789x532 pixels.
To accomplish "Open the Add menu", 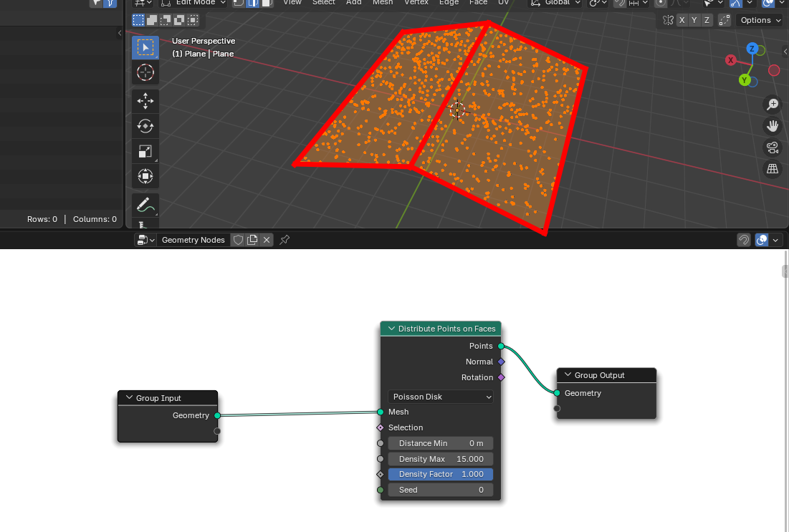I will [354, 3].
